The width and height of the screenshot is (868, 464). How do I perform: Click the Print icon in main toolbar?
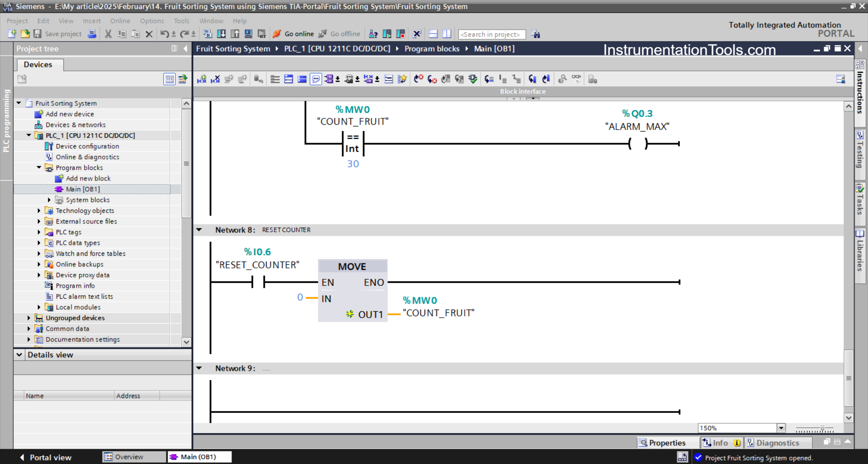tap(92, 34)
